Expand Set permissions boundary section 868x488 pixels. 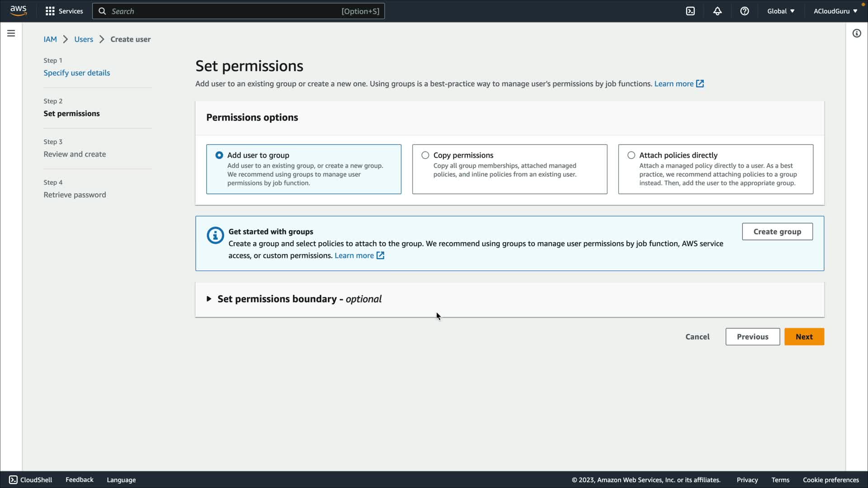pyautogui.click(x=209, y=299)
